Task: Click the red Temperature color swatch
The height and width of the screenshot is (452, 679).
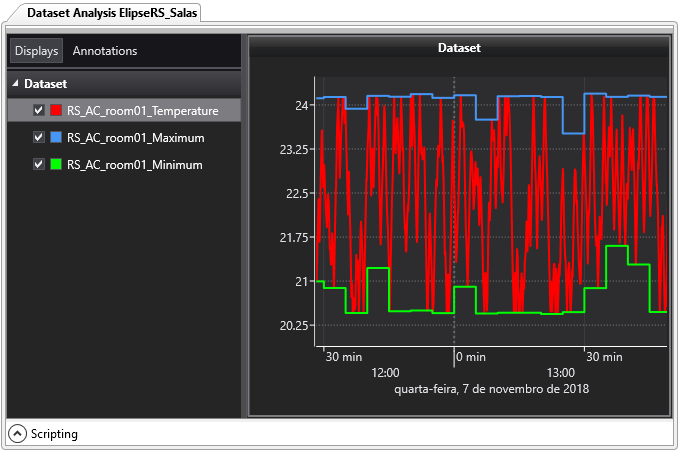Action: tap(56, 110)
